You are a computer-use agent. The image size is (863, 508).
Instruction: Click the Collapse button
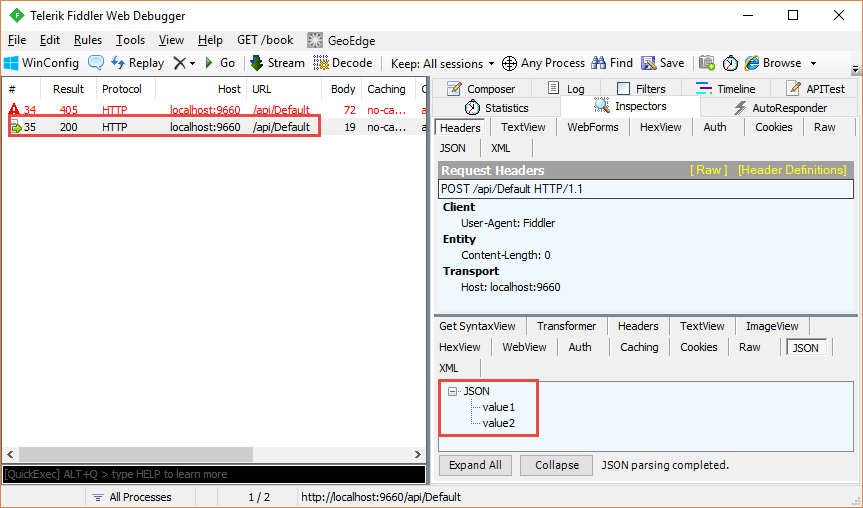tap(556, 465)
